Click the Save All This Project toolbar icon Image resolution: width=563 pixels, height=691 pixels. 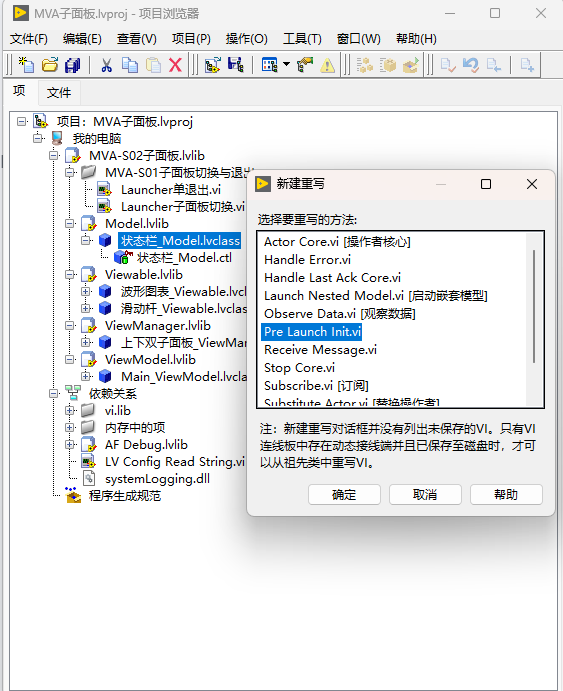[236, 65]
